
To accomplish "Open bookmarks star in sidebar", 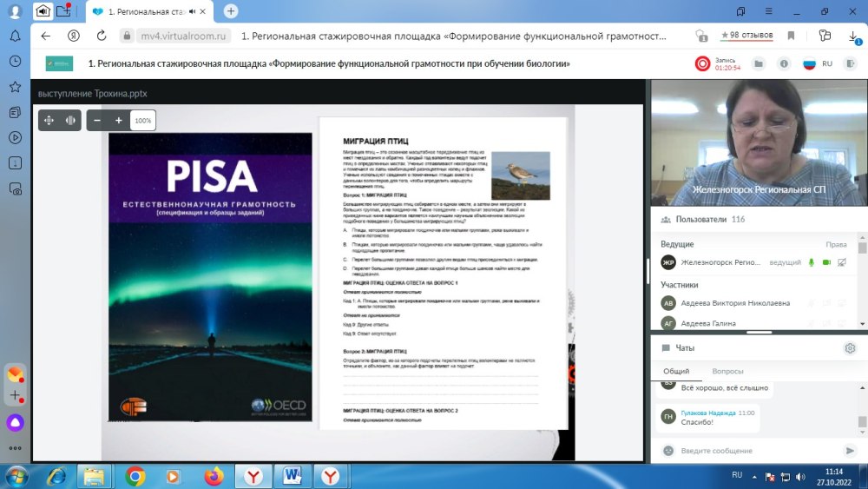I will coord(15,87).
